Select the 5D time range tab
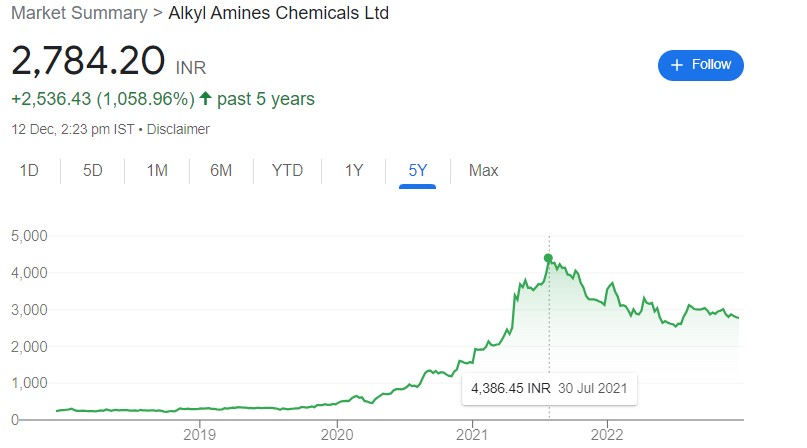 click(x=93, y=170)
